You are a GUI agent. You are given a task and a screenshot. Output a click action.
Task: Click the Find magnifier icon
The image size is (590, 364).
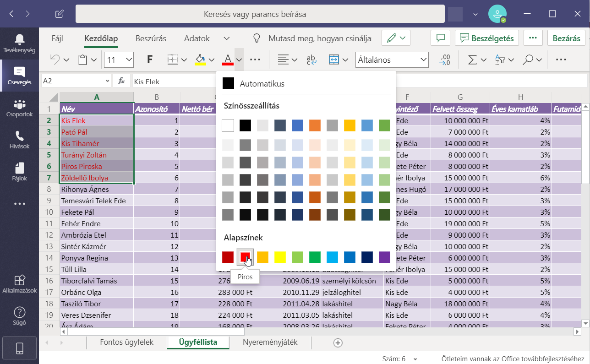(528, 60)
